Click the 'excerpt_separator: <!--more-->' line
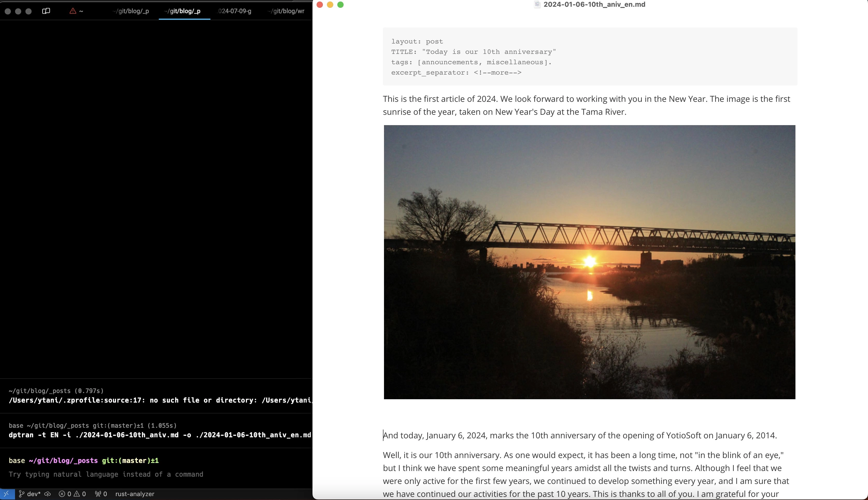Viewport: 868px width, 500px height. pos(456,73)
